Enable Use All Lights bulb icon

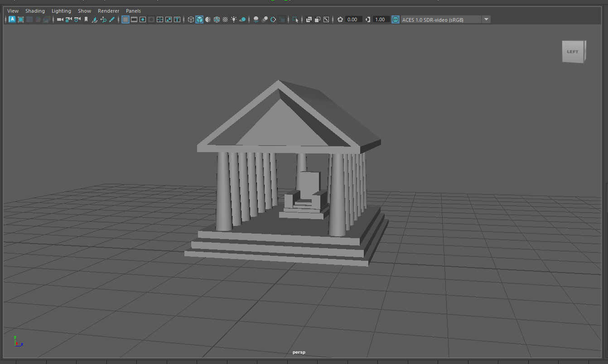point(234,19)
